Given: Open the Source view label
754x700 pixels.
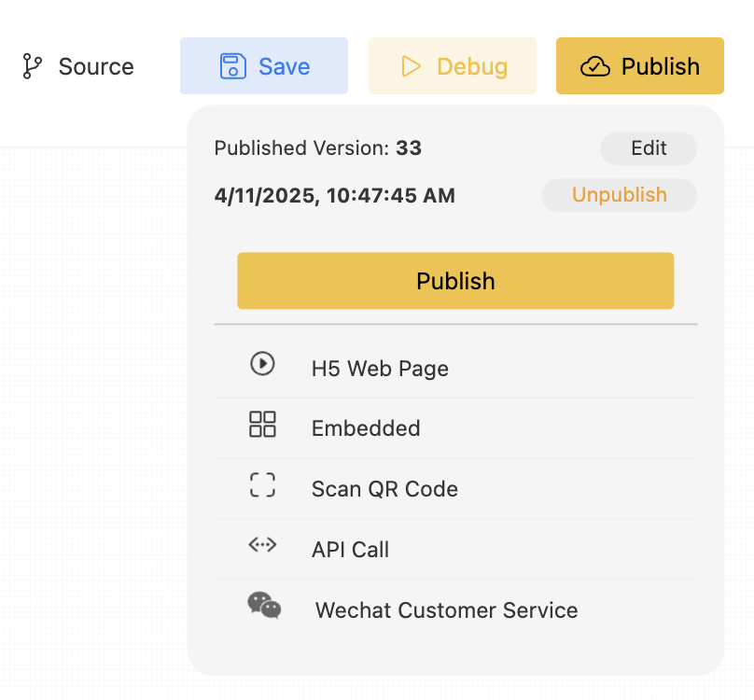Looking at the screenshot, I should 96,66.
